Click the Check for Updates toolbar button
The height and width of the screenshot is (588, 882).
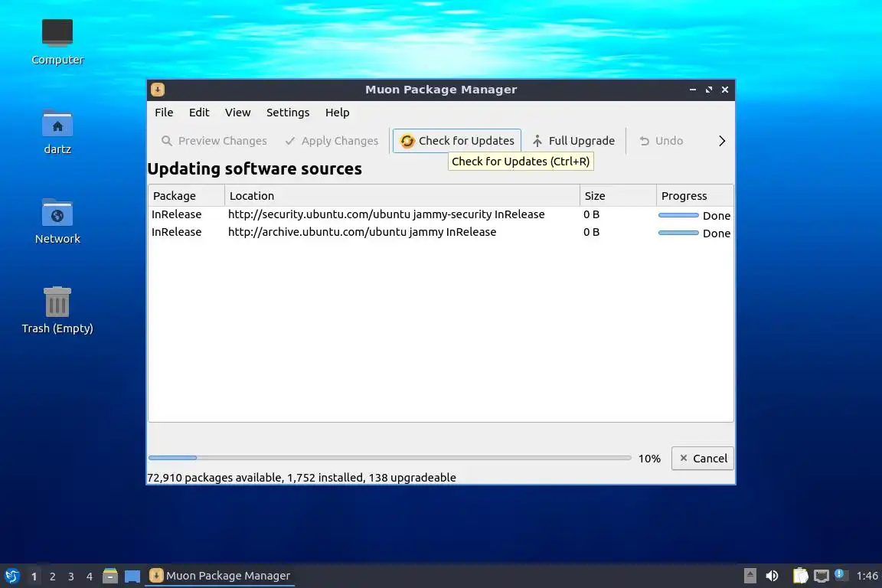(457, 141)
